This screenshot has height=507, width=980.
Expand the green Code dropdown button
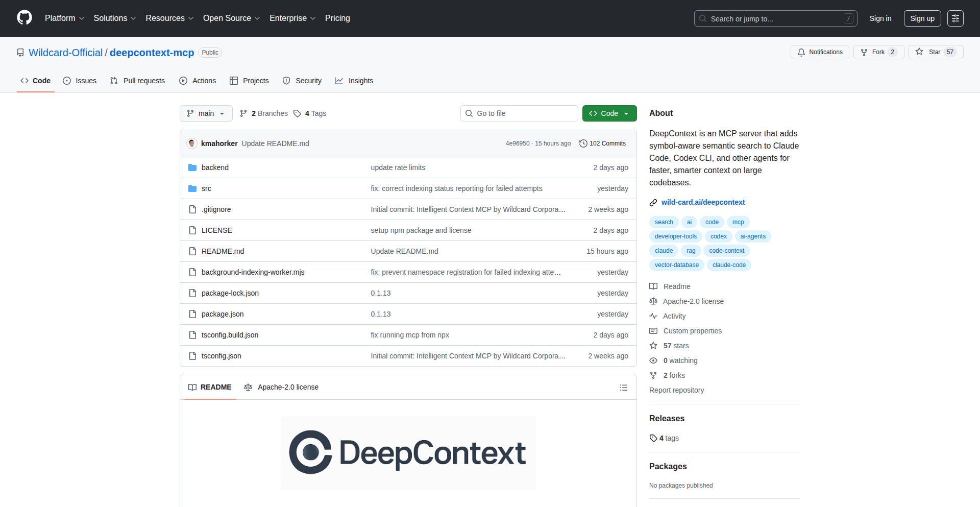point(609,113)
